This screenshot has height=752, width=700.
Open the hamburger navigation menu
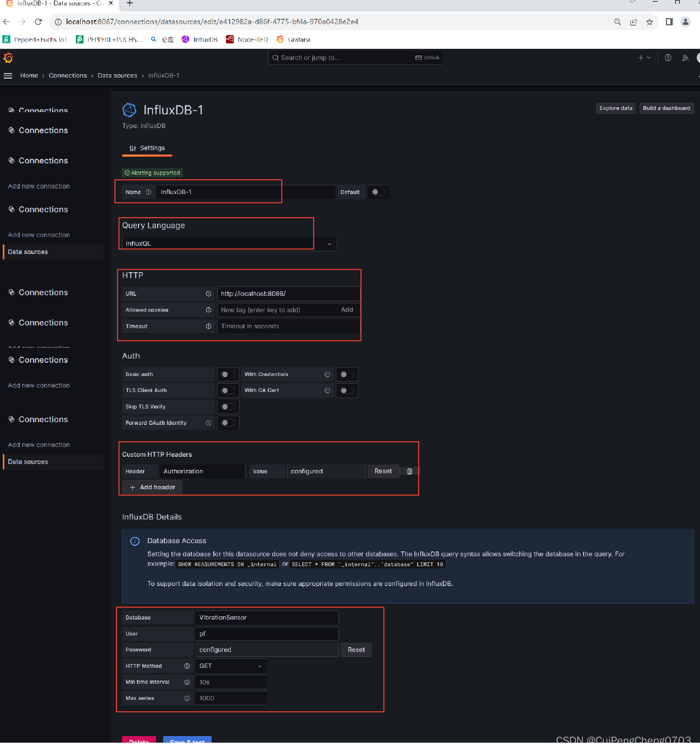tap(8, 76)
